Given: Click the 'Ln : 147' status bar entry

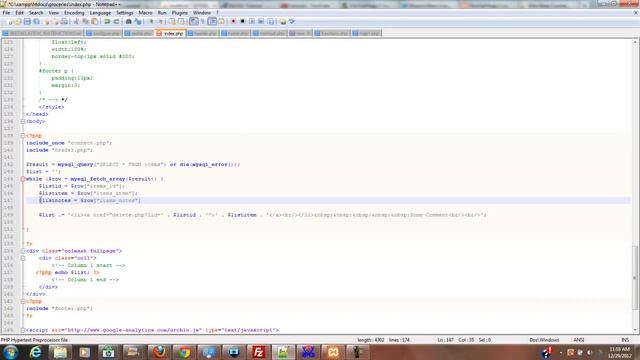Looking at the screenshot, I should coord(445,340).
